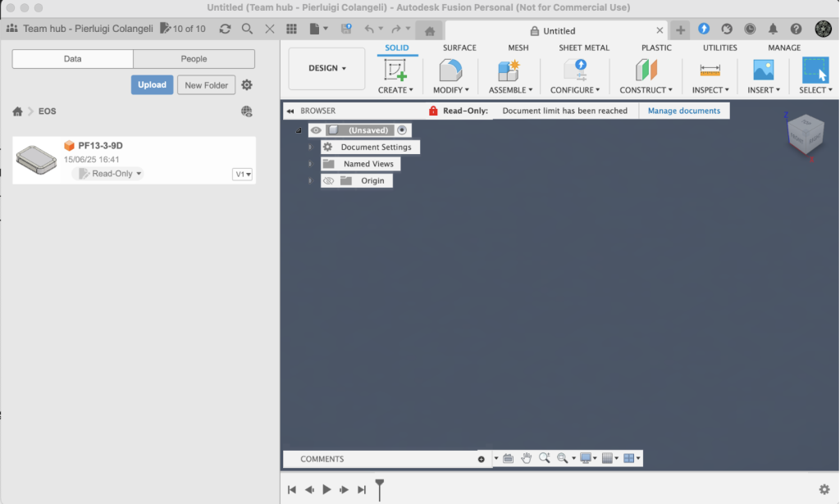
Task: Switch to the UTILITIES tab
Action: pos(719,48)
